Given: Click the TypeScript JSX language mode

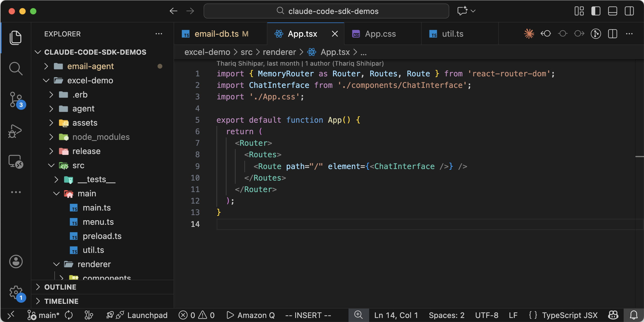Looking at the screenshot, I should (x=570, y=315).
